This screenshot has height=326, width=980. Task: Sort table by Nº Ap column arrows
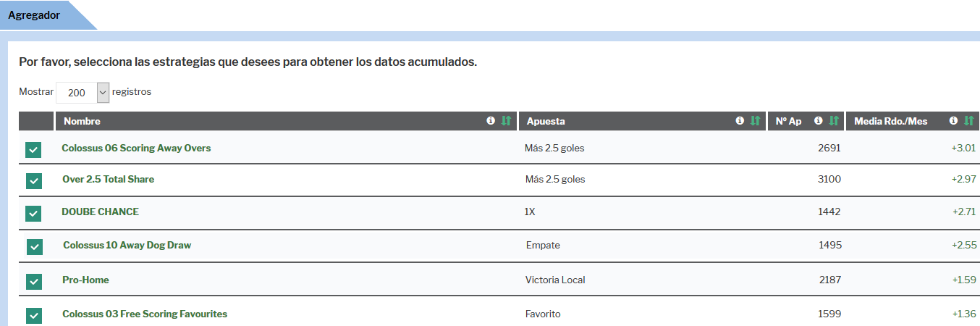(834, 121)
